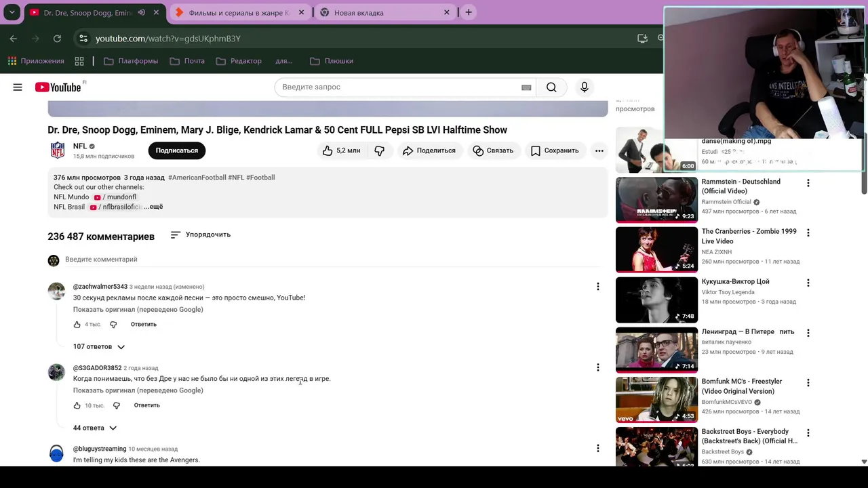Open the Плюшки bookmark folder

point(332,61)
